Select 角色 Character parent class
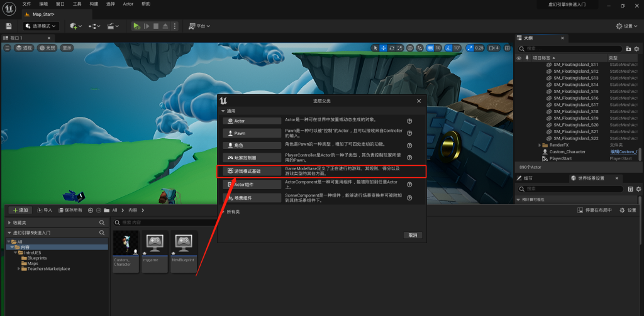Viewport: 644px width, 316px height. [x=252, y=145]
